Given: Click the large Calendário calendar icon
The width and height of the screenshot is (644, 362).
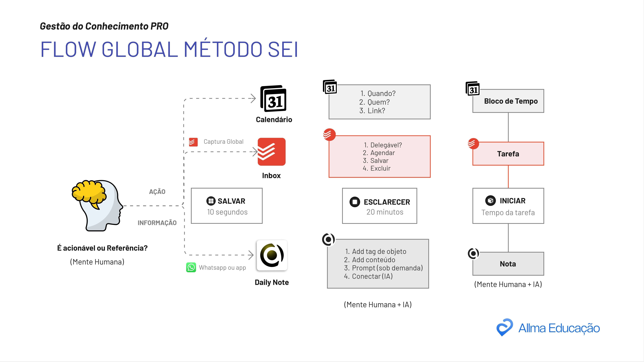Looking at the screenshot, I should 273,99.
